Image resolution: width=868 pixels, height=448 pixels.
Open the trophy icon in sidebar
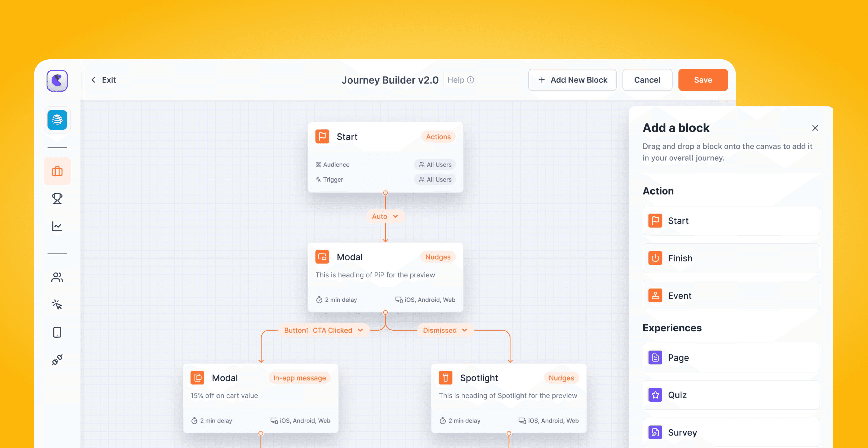[57, 199]
